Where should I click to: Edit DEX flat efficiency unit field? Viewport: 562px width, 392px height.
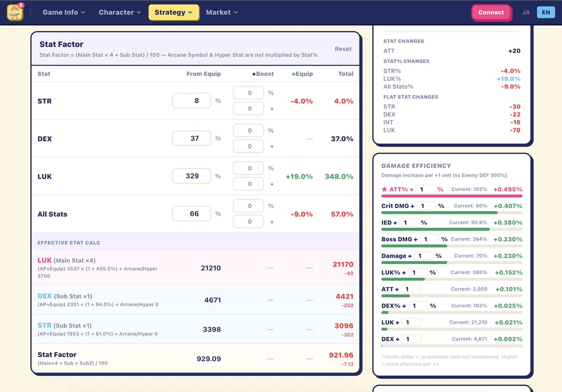[x=411, y=339]
